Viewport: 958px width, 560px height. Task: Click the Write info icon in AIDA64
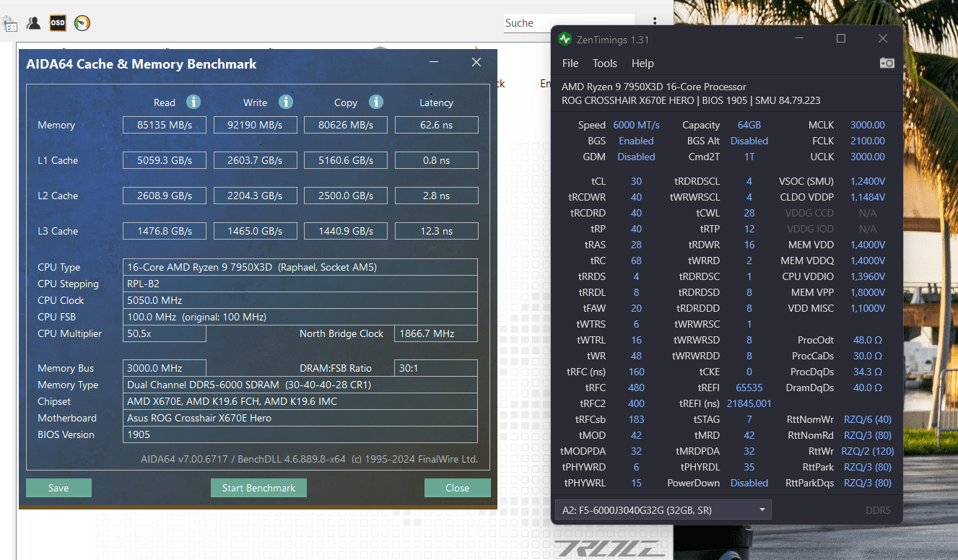(x=285, y=102)
